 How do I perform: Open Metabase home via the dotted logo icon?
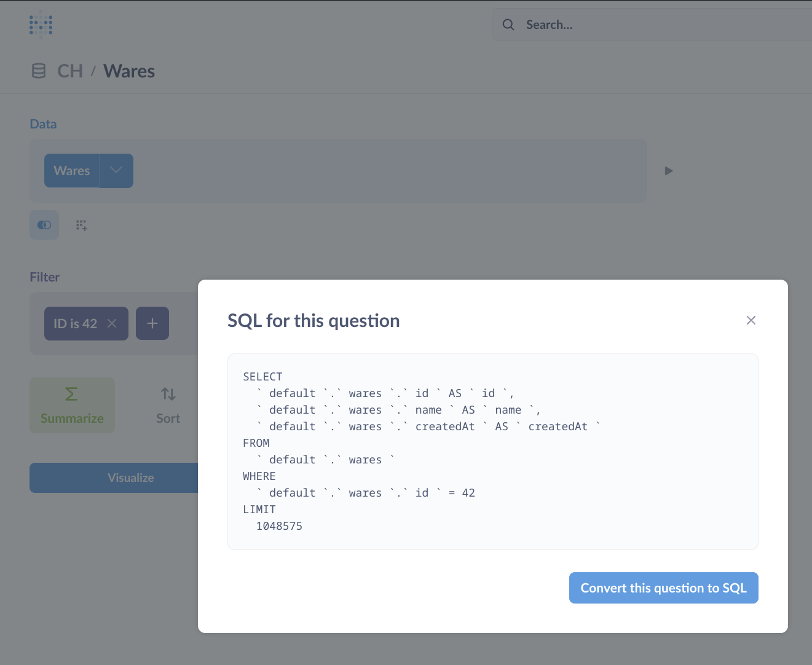[x=41, y=25]
